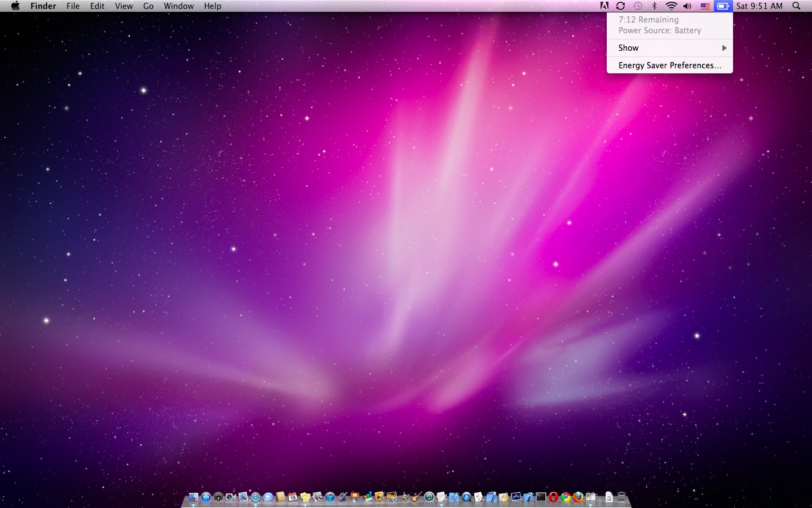
Task: Launch the App Store from the Dock
Action: [x=206, y=497]
